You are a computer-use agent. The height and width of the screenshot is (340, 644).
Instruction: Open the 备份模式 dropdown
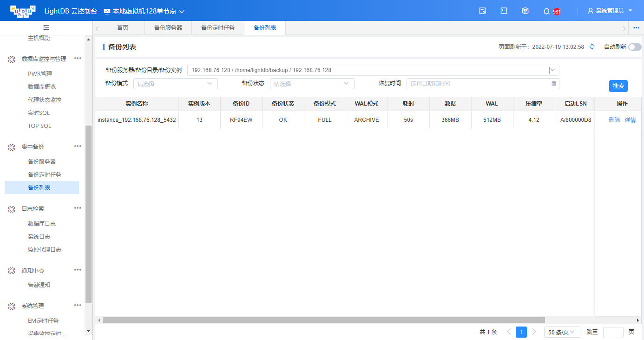[x=175, y=84]
